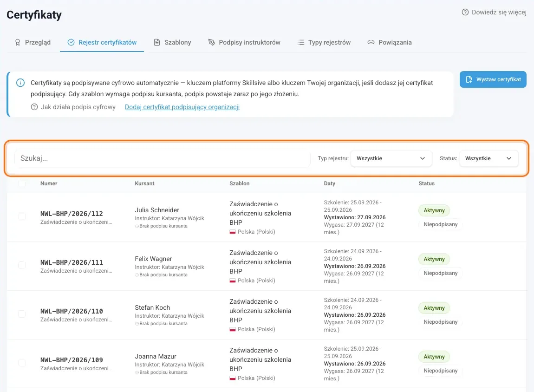Click Niepodpisany badge in Felix Wagner's row
This screenshot has width=534, height=392.
[441, 273]
